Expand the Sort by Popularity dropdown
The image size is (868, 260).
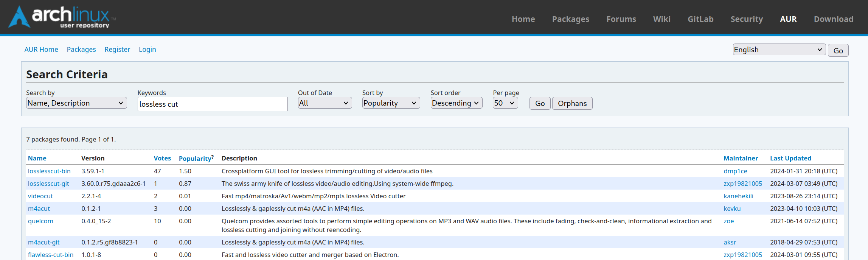click(391, 103)
